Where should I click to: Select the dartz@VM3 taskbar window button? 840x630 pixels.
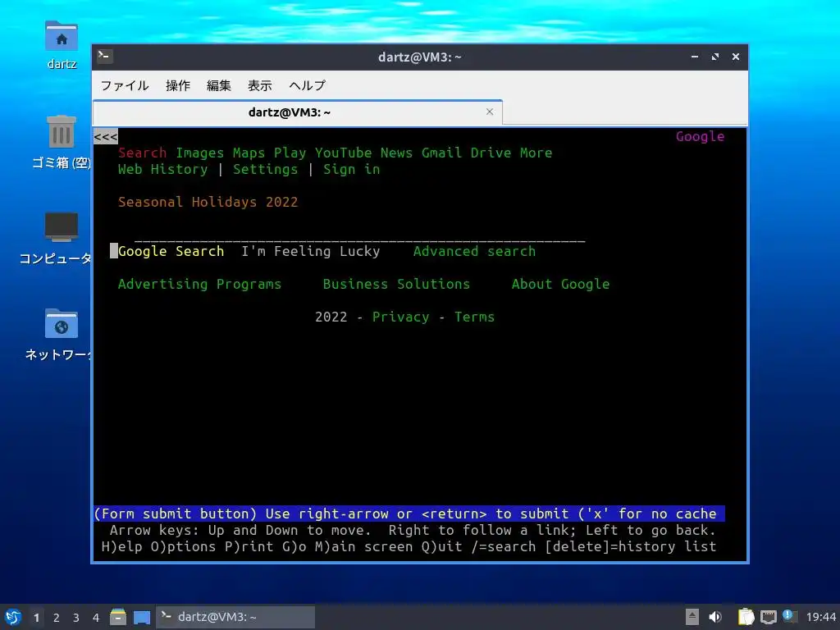235,617
